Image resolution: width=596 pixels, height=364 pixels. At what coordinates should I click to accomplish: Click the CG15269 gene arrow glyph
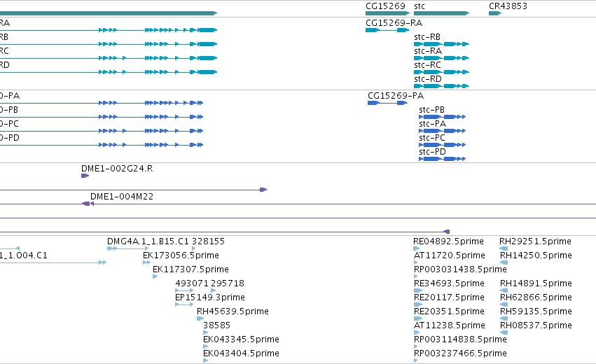388,13
